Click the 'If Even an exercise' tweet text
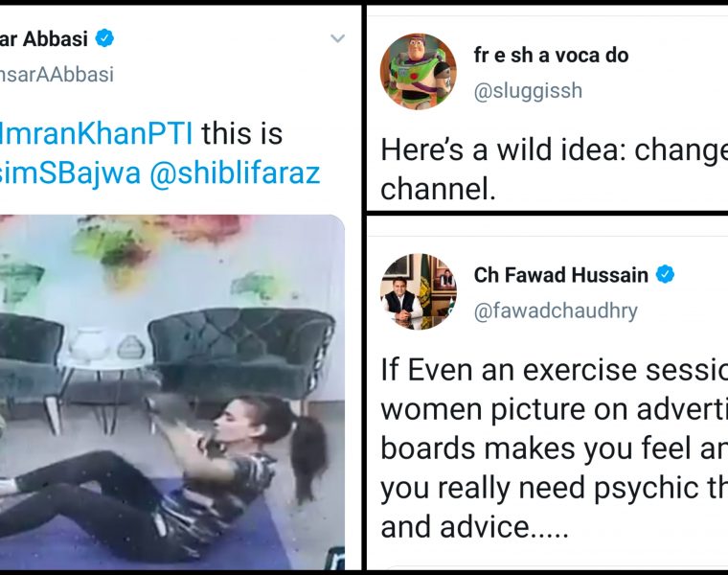 tap(554, 448)
